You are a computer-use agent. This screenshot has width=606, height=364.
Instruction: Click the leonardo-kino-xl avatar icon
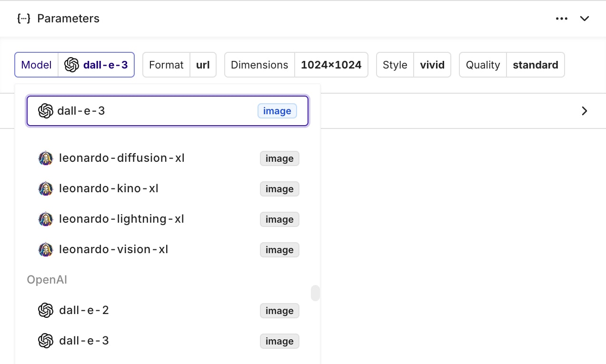[45, 188]
